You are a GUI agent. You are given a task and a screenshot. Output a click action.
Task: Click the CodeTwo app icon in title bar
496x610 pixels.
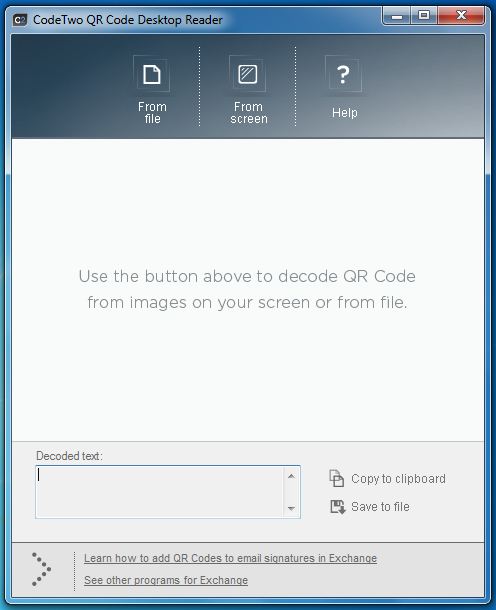(20, 19)
